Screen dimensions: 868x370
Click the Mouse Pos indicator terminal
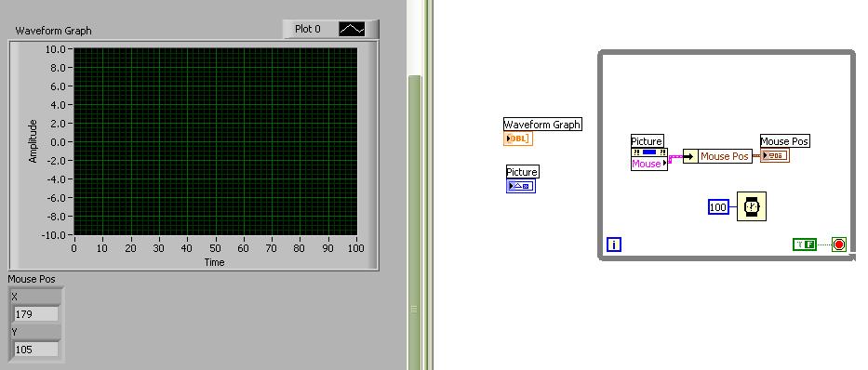tap(774, 156)
